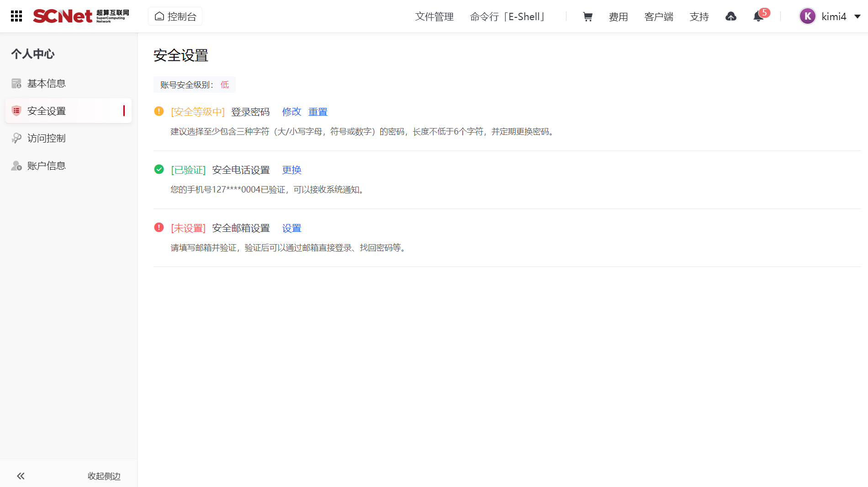Click the kimi4 user avatar
This screenshot has height=487, width=868.
pyautogui.click(x=807, y=16)
